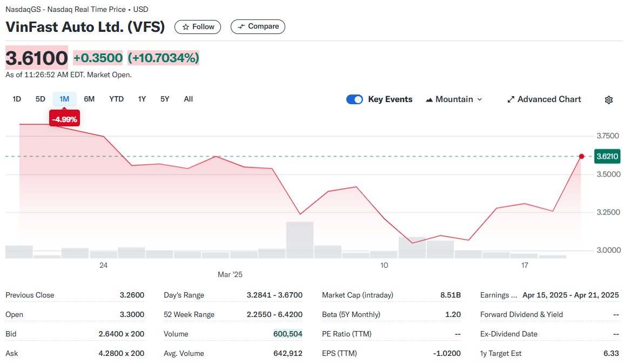Click the Compare button
This screenshot has height=364, width=631.
[x=258, y=26]
